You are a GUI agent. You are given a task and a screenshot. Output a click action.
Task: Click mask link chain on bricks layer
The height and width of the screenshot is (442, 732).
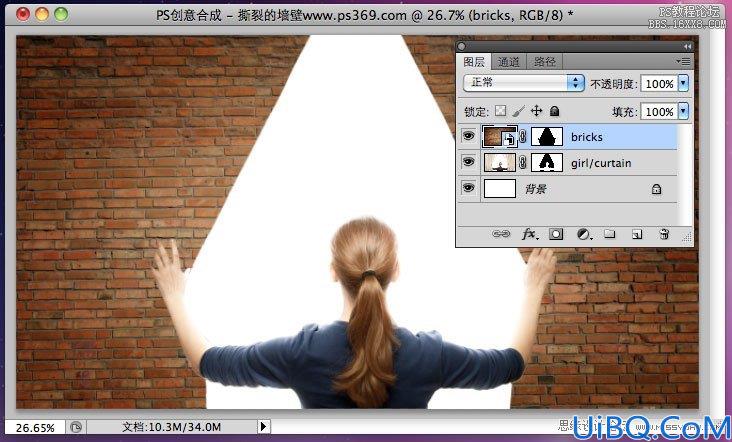(x=523, y=137)
